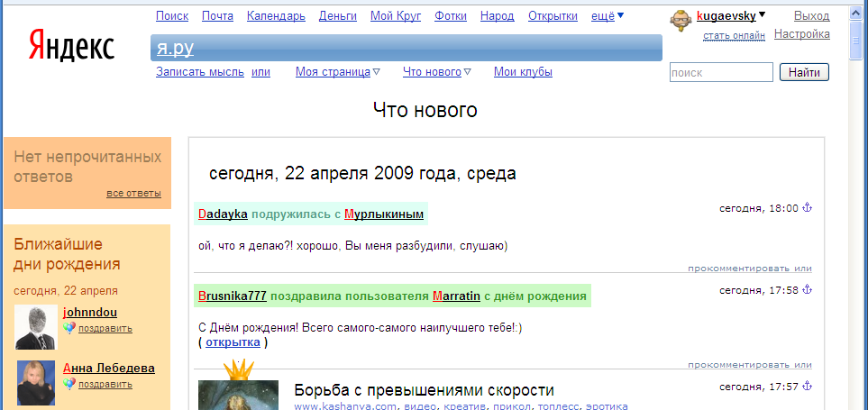Open the Поиск service link
Screen dimensions: 868x410
tap(172, 16)
